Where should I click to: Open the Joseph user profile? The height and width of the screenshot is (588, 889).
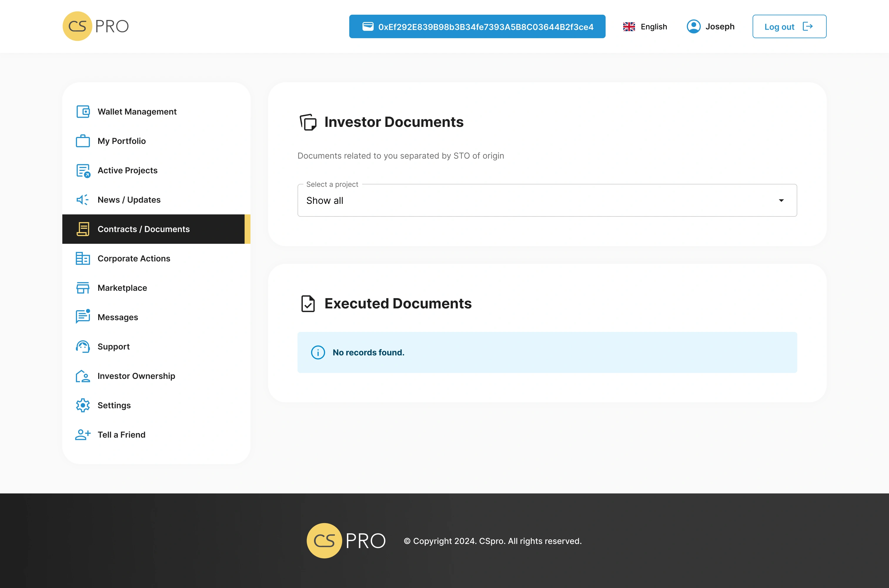(x=710, y=27)
